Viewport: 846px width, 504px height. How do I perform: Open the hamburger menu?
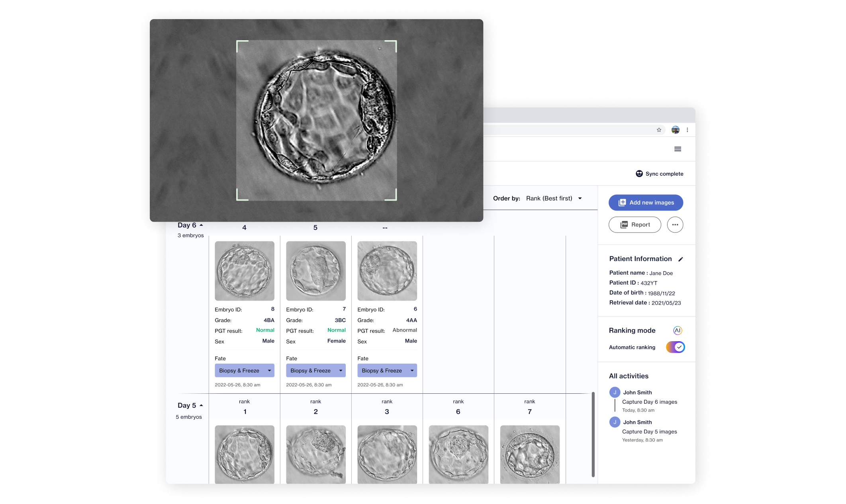(x=678, y=149)
